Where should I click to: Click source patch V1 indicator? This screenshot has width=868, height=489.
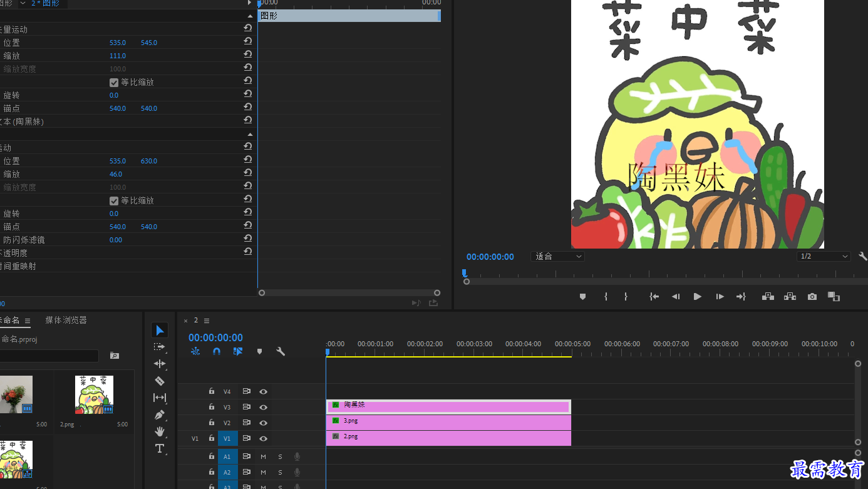click(195, 438)
